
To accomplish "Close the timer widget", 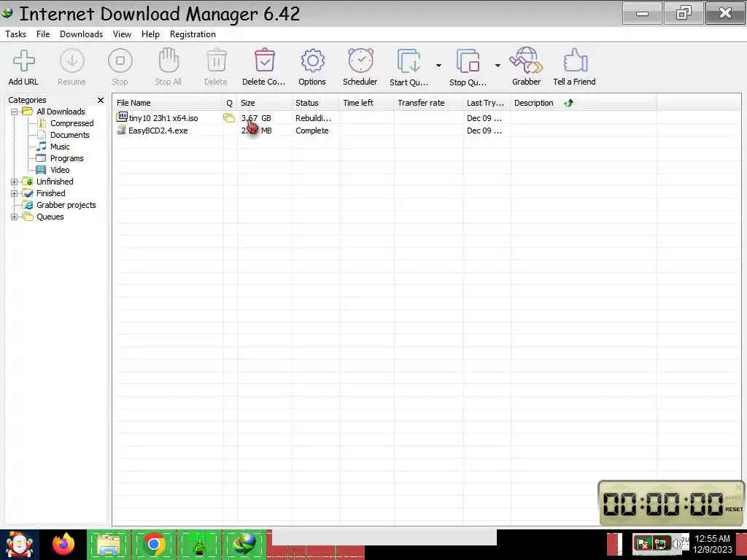I will tap(738, 487).
